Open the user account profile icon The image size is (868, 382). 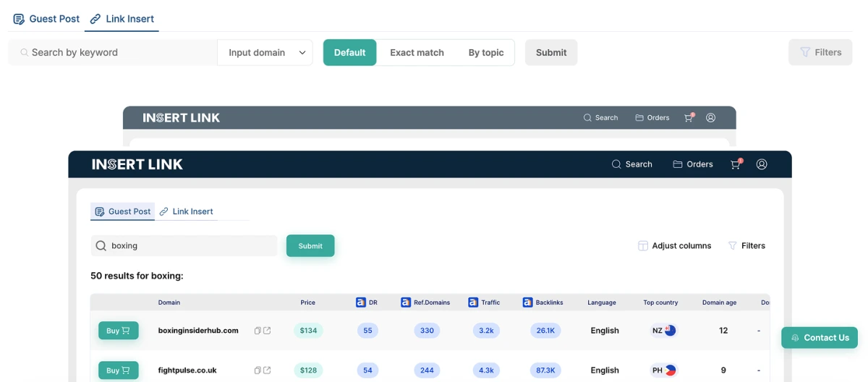point(762,164)
